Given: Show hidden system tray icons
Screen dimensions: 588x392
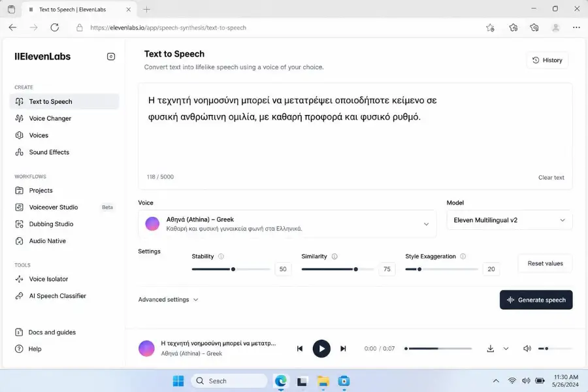Looking at the screenshot, I should 496,381.
